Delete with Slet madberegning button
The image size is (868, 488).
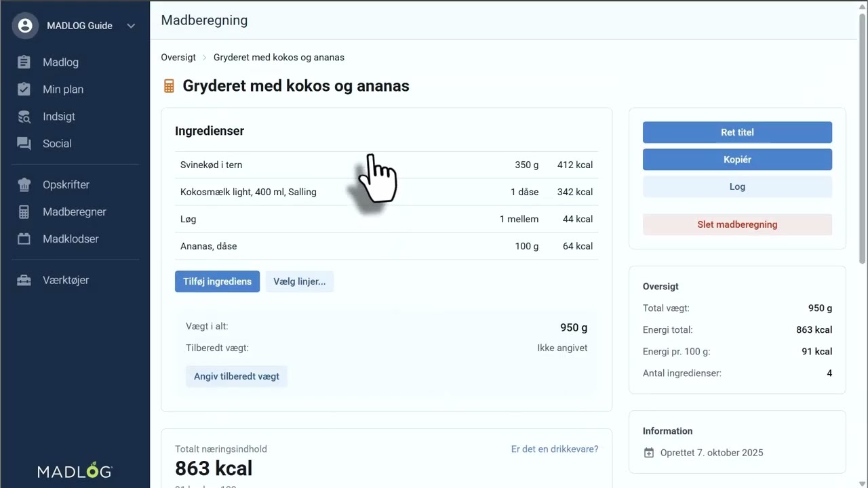tap(737, 224)
